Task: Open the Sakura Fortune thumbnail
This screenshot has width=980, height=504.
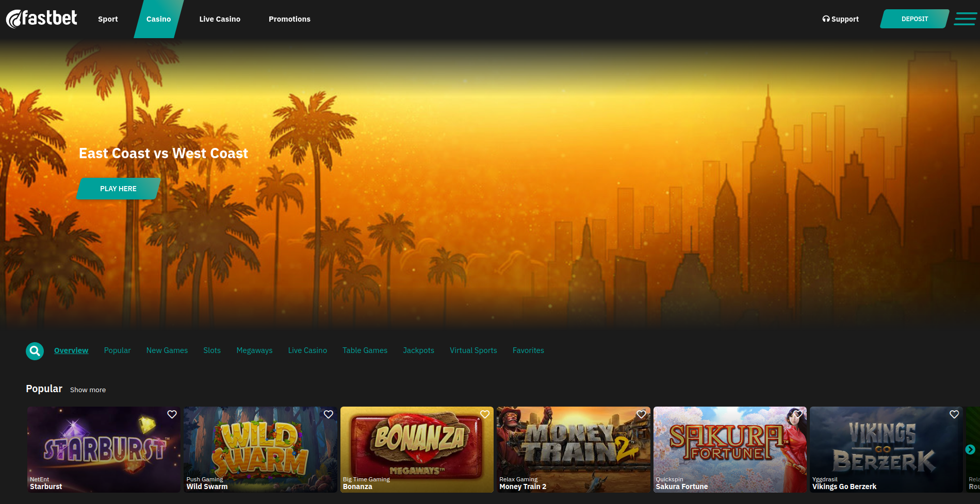Action: coord(730,449)
